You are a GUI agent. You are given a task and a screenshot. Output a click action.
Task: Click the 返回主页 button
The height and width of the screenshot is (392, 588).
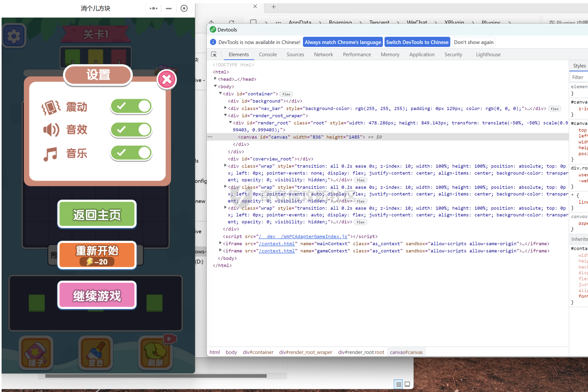click(x=97, y=214)
